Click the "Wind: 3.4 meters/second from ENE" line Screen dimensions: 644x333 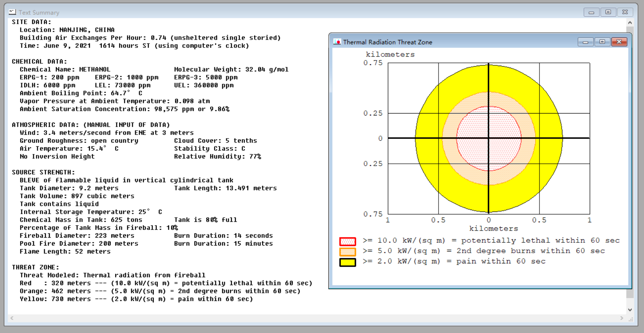click(x=107, y=133)
